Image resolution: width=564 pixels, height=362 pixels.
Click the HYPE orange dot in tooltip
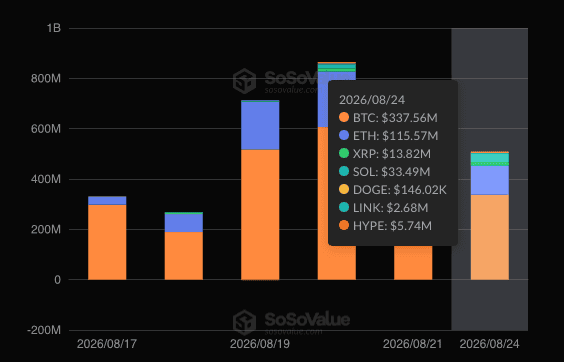click(344, 226)
